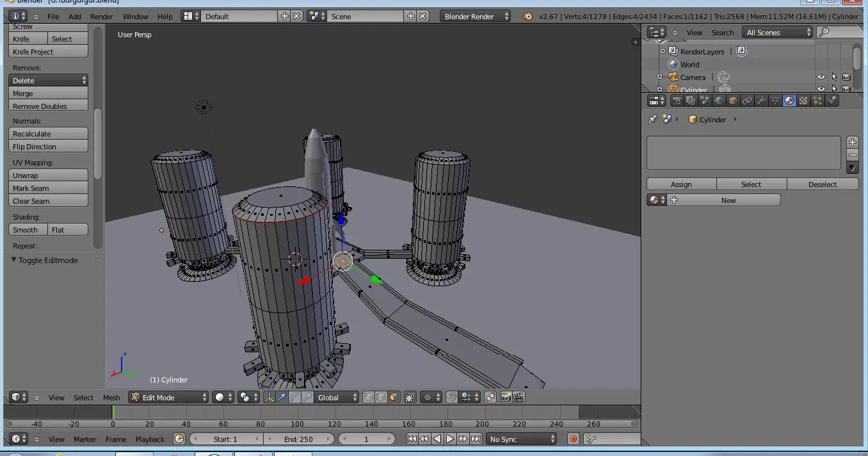868x456 pixels.
Task: Click the OpenGL render image camera icon
Action: (x=506, y=398)
